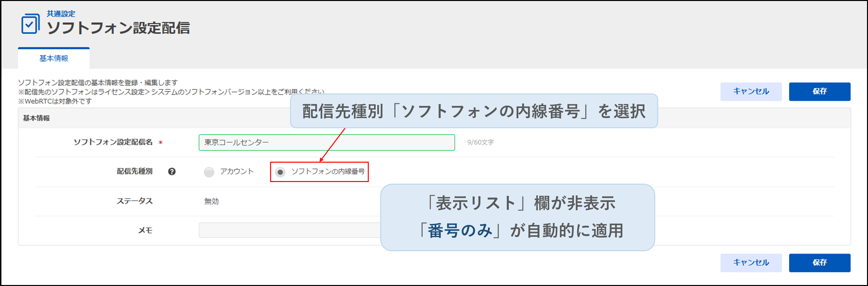868x286 pixels.
Task: Click the 9/60文字 character counter
Action: click(480, 142)
